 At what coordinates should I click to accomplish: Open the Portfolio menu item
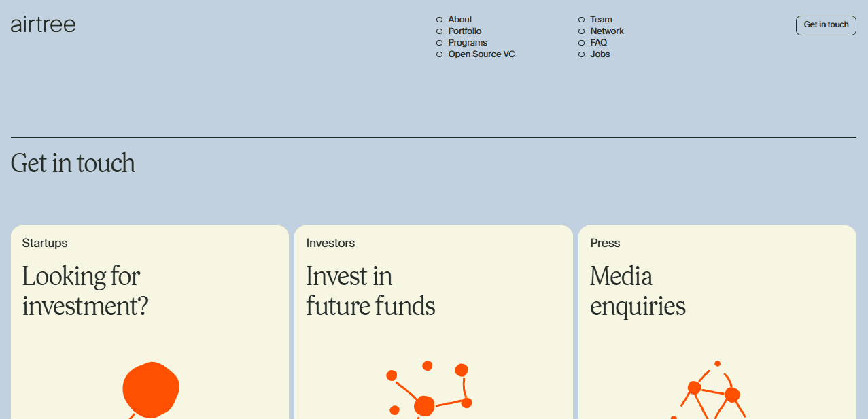coord(465,31)
